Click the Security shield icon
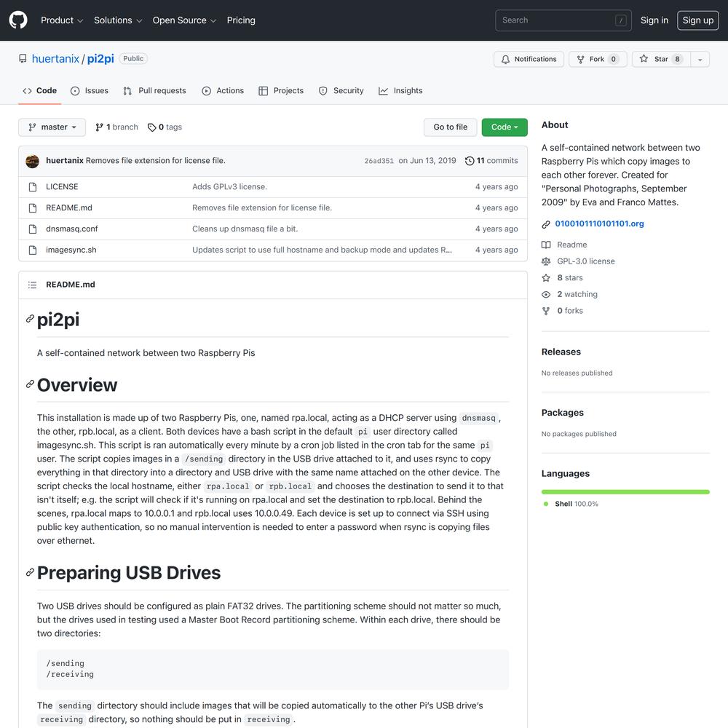This screenshot has height=728, width=728. click(323, 91)
